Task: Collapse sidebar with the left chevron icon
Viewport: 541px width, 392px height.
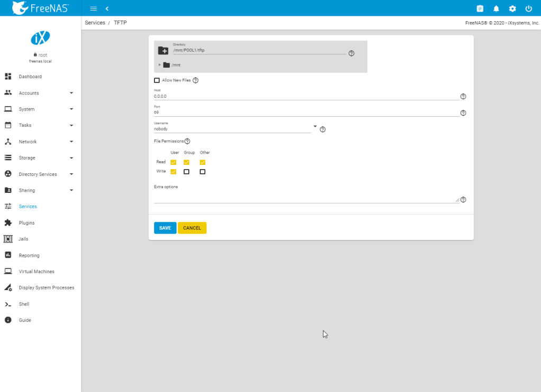Action: point(107,8)
